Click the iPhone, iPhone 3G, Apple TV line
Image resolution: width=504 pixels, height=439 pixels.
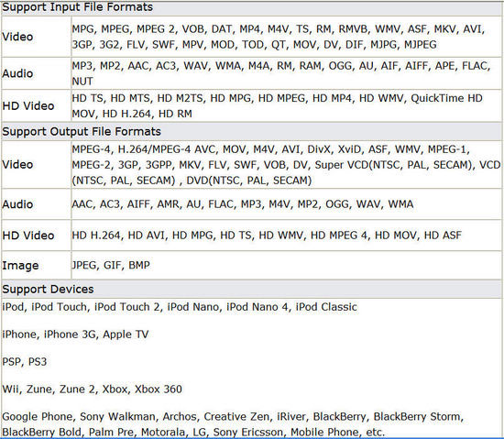[75, 335]
